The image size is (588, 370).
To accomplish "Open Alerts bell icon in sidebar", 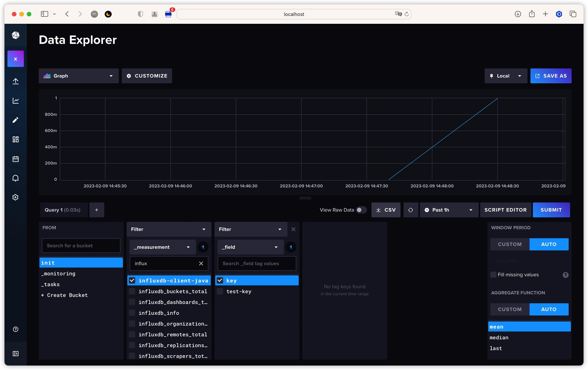I will coord(16,178).
